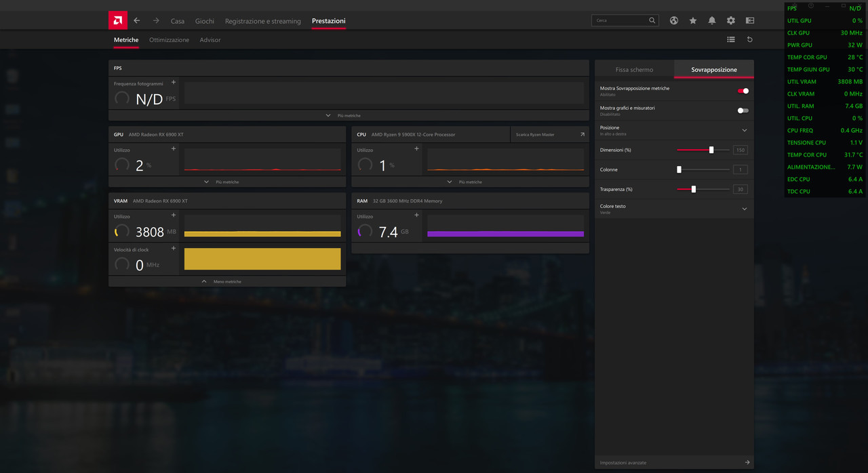Click the Scarica Ryzen Master external arrow
Image resolution: width=868 pixels, height=473 pixels.
tap(582, 134)
